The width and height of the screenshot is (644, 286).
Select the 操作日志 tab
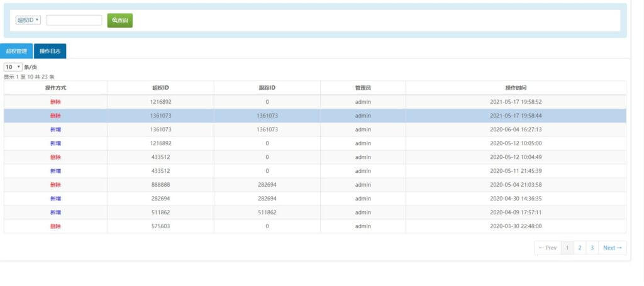point(50,52)
